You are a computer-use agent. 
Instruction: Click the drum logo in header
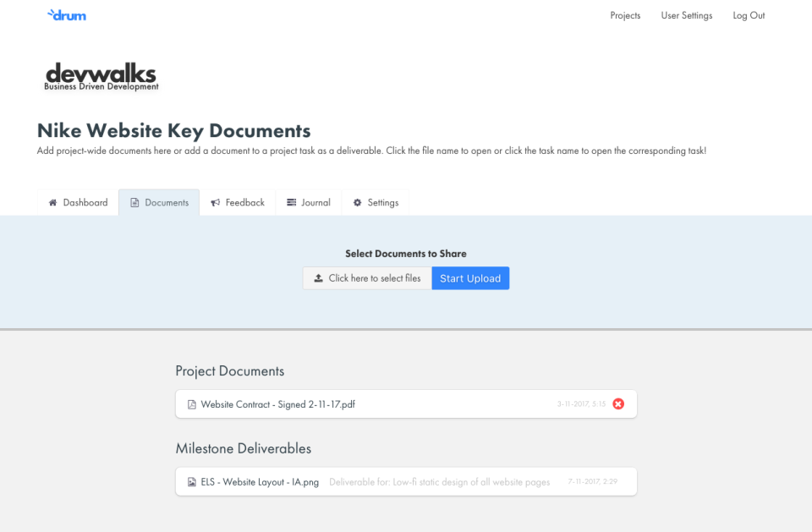pyautogui.click(x=66, y=15)
